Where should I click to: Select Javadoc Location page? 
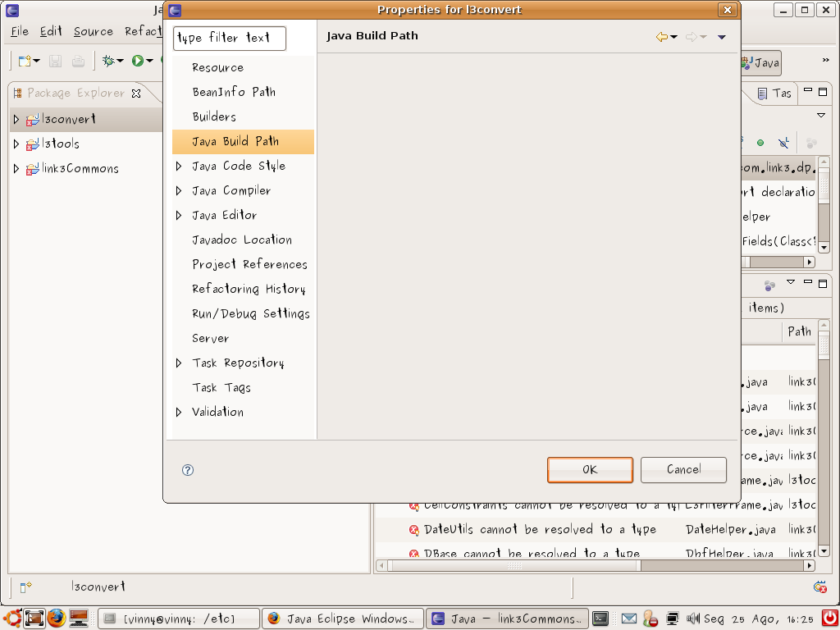click(242, 240)
